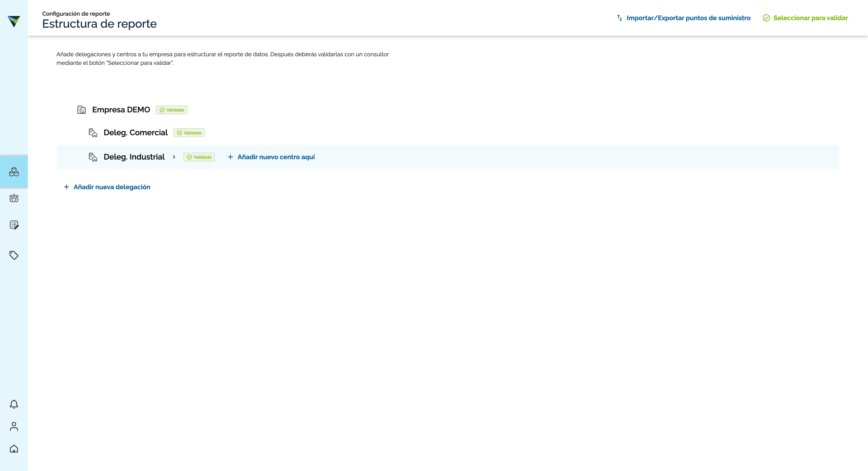Open notifications bell icon
This screenshot has height=471, width=868.
point(14,404)
